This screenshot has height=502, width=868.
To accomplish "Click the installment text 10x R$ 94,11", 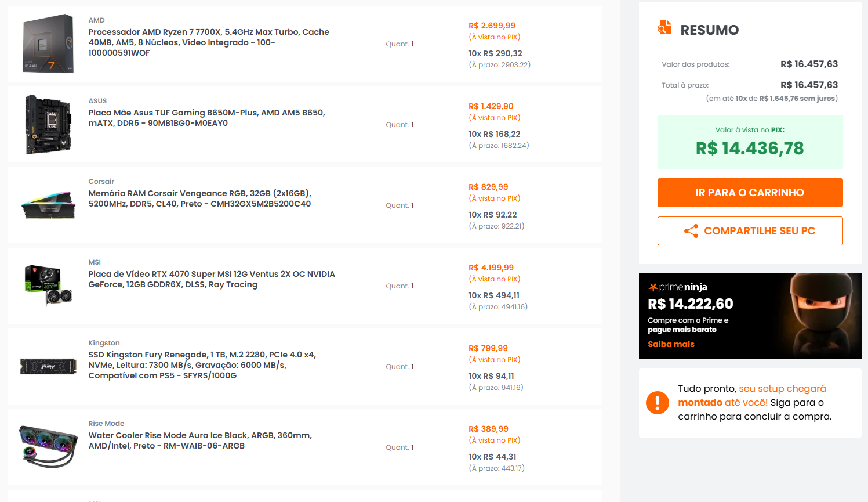I will pos(491,376).
